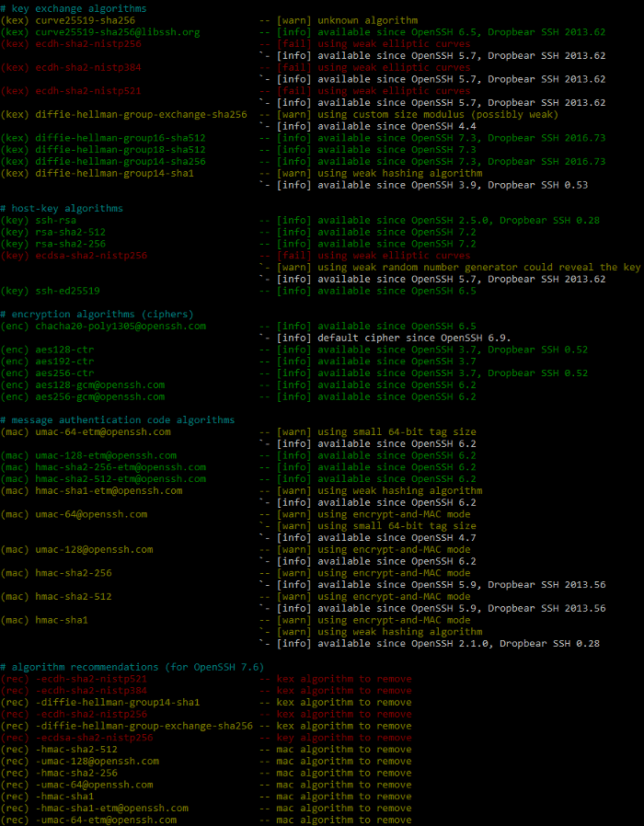Click the text 'diffie-hellman-group18-sha512'

[121, 150]
